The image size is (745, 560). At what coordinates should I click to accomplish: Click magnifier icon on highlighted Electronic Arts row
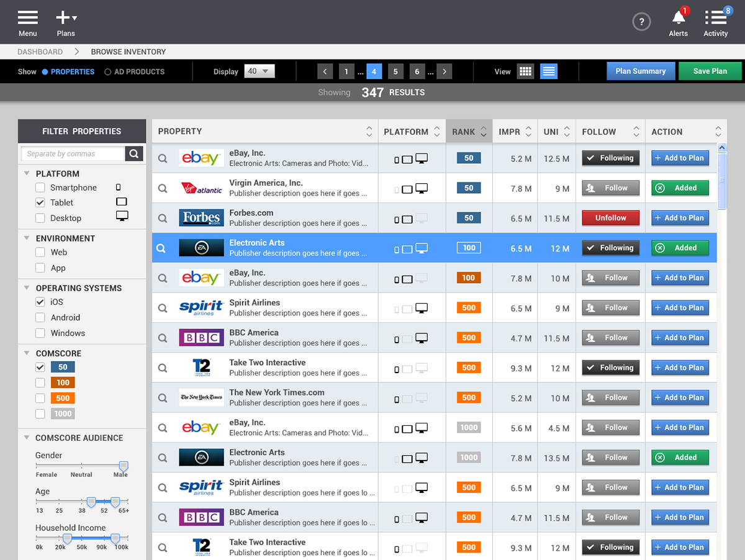161,248
